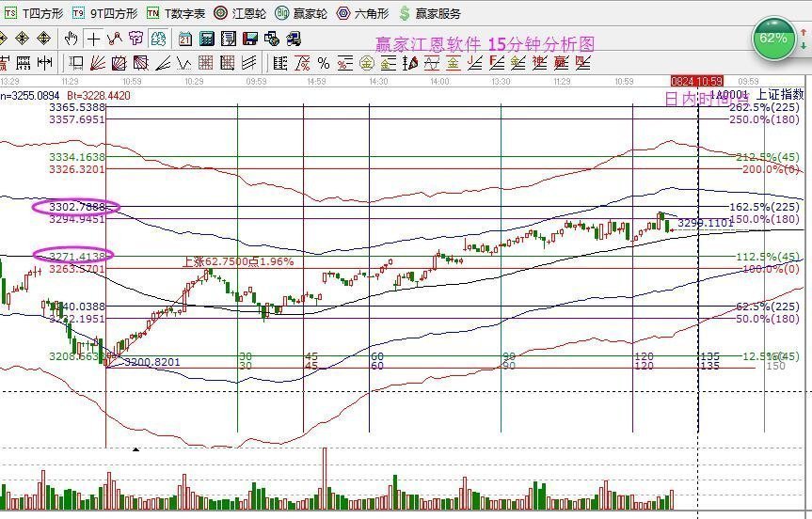
Task: Open the notebook list icon
Action: tap(229, 39)
